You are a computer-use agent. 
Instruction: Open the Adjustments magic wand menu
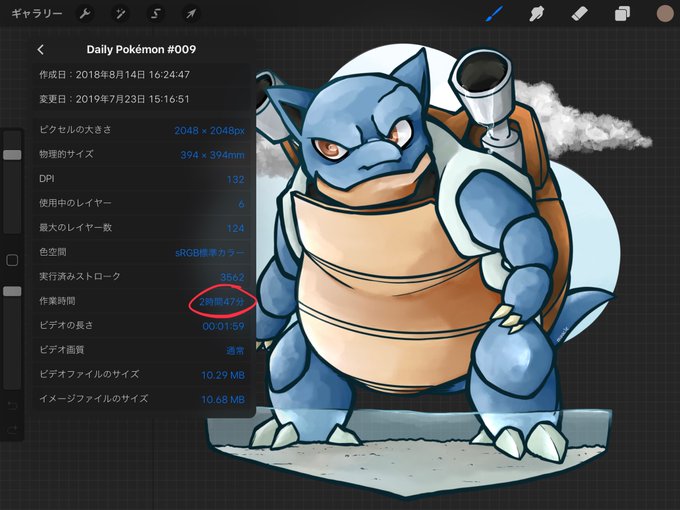click(120, 14)
